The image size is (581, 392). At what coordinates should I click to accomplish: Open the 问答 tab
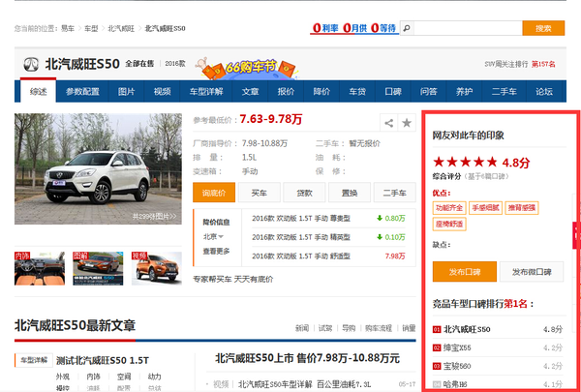pos(429,91)
